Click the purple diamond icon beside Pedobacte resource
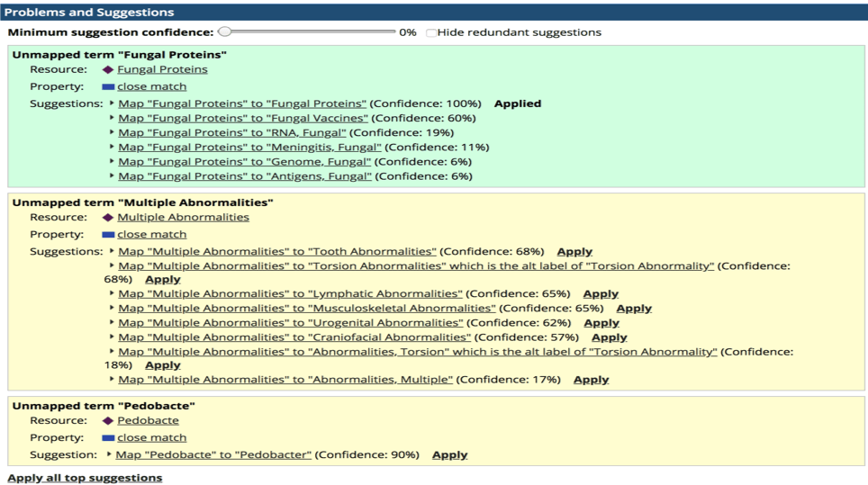868x485 pixels. point(108,421)
